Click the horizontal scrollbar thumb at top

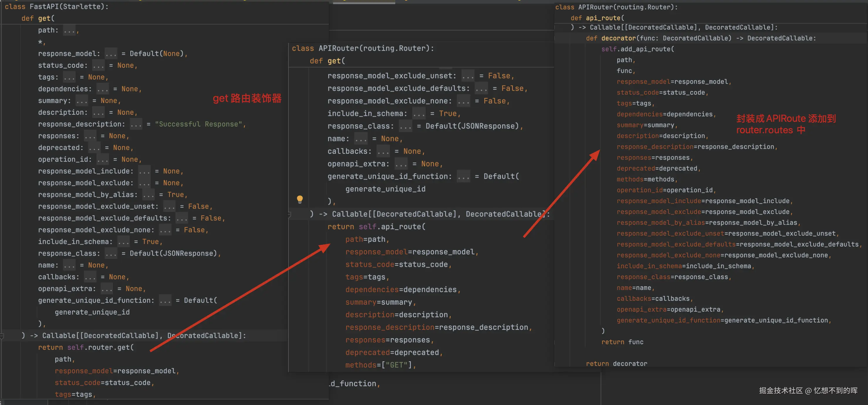(x=364, y=3)
